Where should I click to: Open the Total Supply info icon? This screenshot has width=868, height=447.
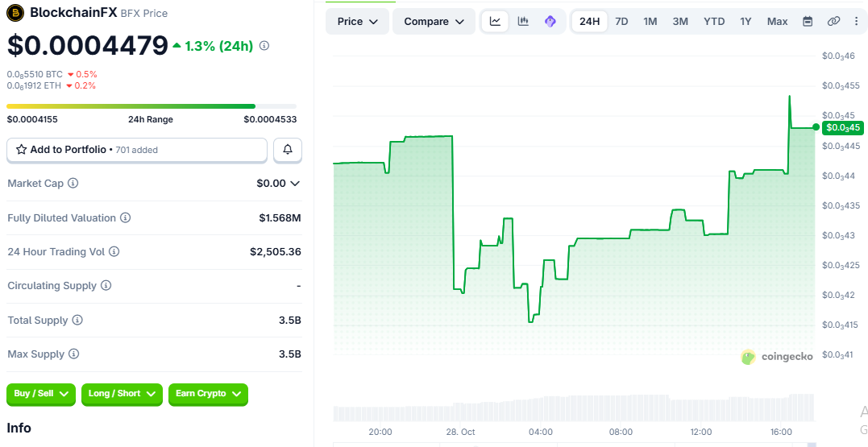(x=77, y=321)
